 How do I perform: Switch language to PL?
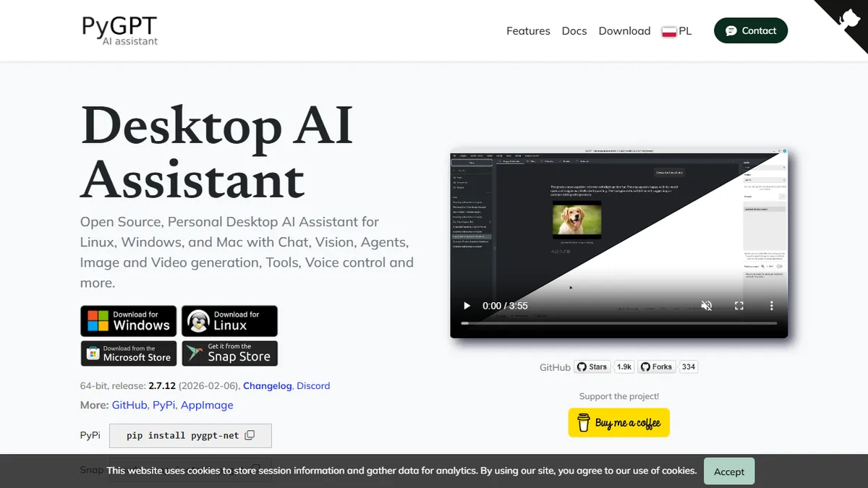677,31
